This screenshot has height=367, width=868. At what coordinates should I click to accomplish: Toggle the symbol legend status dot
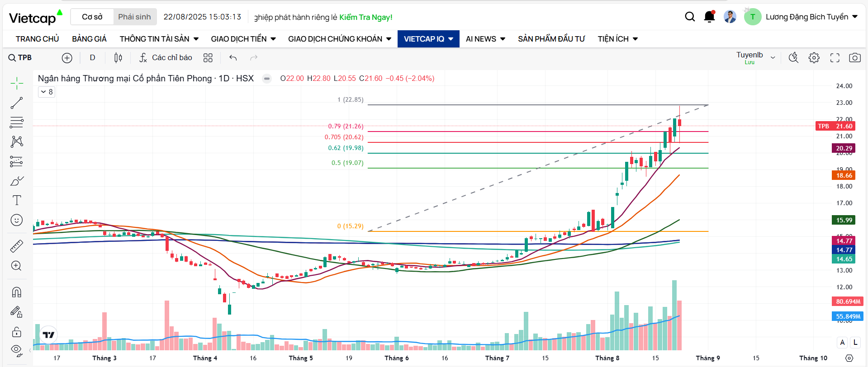[267, 79]
